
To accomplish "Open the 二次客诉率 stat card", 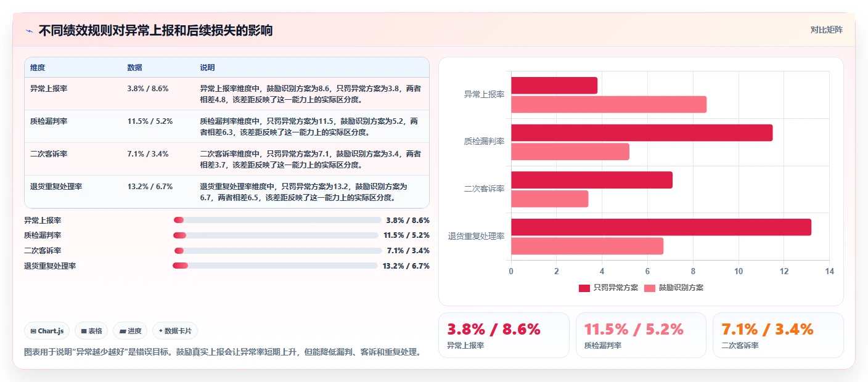I will pos(778,335).
